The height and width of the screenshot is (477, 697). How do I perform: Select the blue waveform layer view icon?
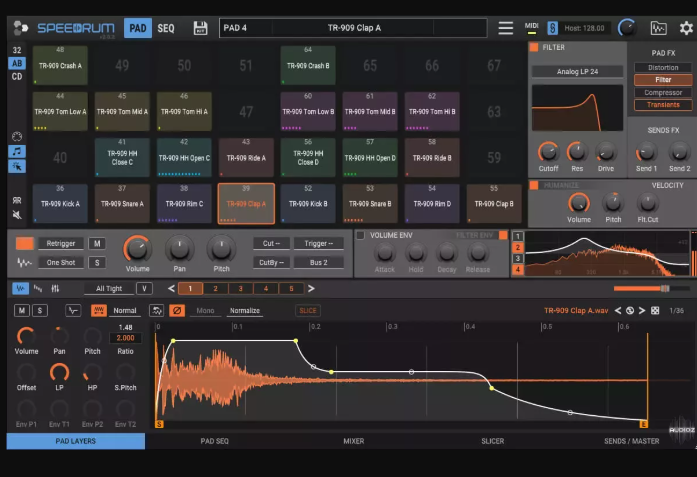(x=20, y=289)
